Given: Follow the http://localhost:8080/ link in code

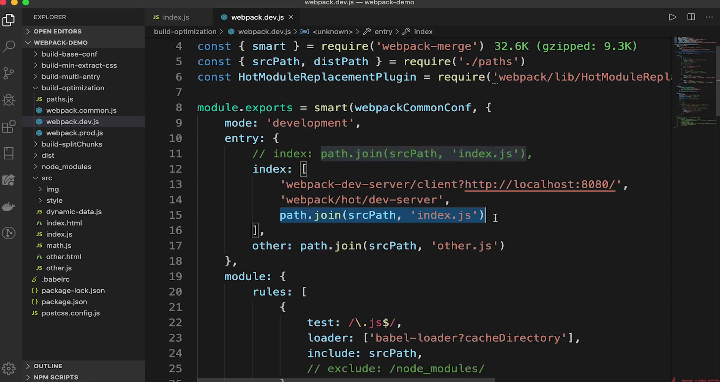Looking at the screenshot, I should pos(540,185).
